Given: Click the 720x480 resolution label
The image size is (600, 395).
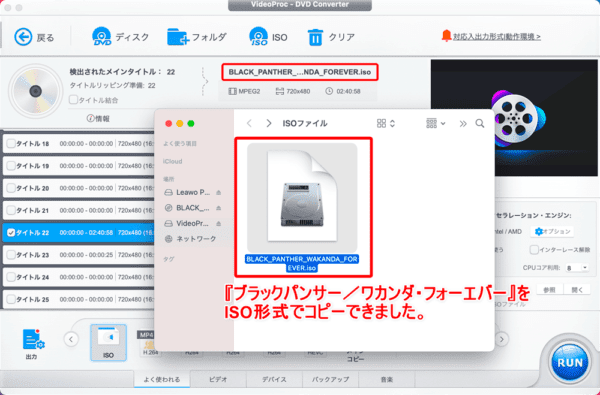Looking at the screenshot, I should click(298, 91).
